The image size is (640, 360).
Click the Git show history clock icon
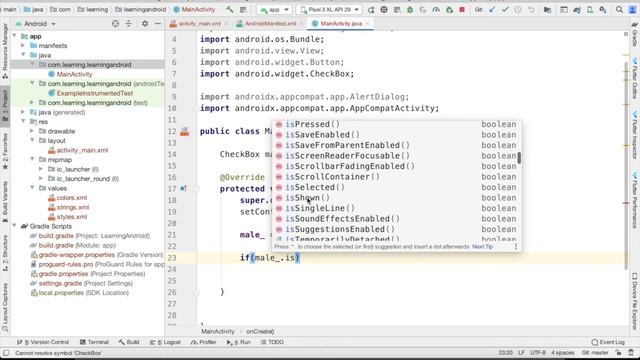518,9
